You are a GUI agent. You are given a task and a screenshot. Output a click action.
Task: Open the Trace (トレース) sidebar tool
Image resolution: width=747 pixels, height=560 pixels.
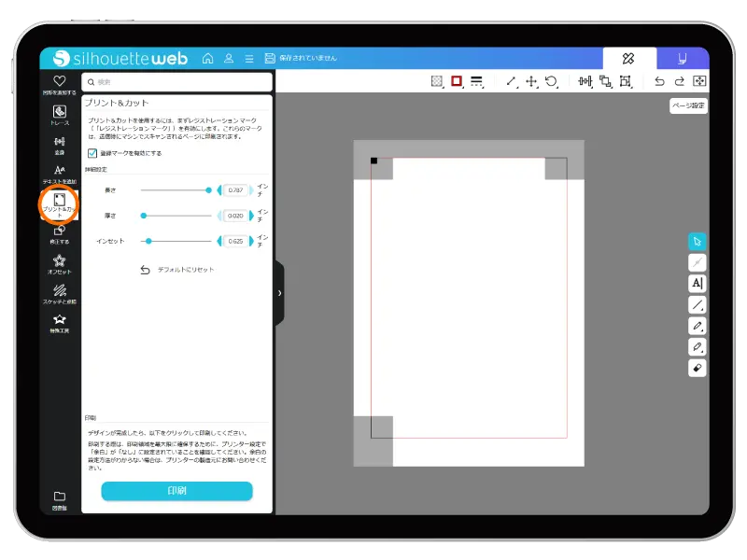60,115
